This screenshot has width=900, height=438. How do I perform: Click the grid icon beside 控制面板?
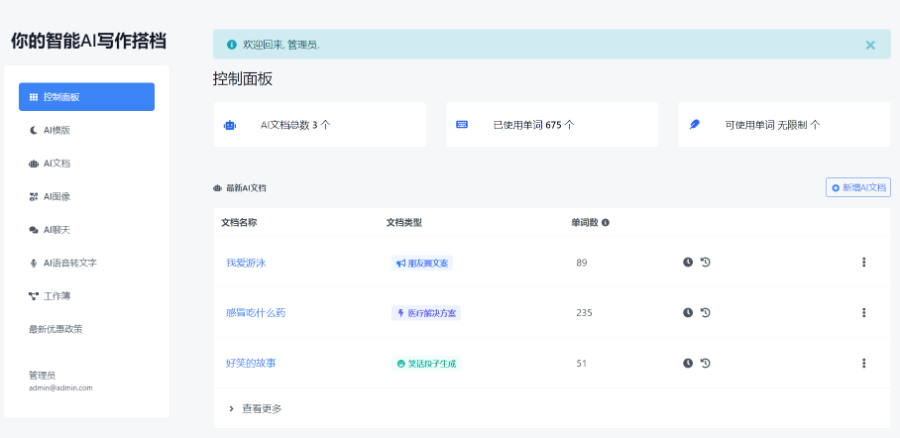coord(33,97)
